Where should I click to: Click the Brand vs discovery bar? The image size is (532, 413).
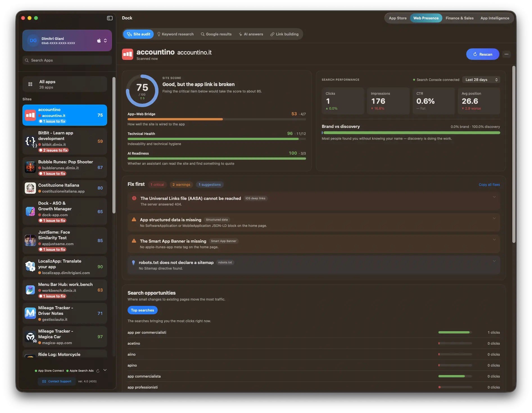[x=411, y=133]
